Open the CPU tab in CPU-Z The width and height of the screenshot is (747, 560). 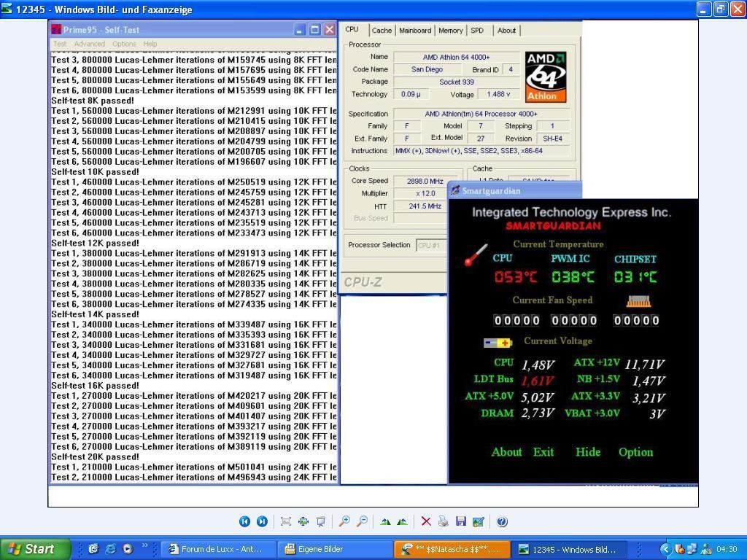coord(352,29)
